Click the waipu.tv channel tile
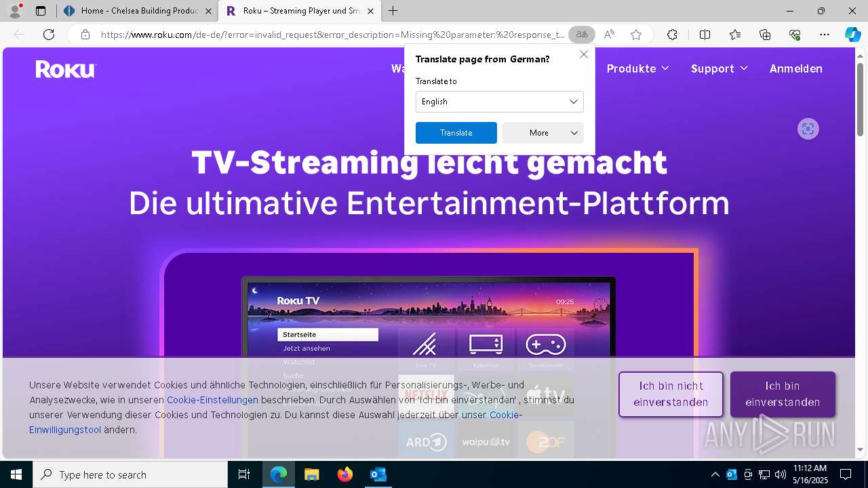The height and width of the screenshot is (488, 868). coord(486,441)
